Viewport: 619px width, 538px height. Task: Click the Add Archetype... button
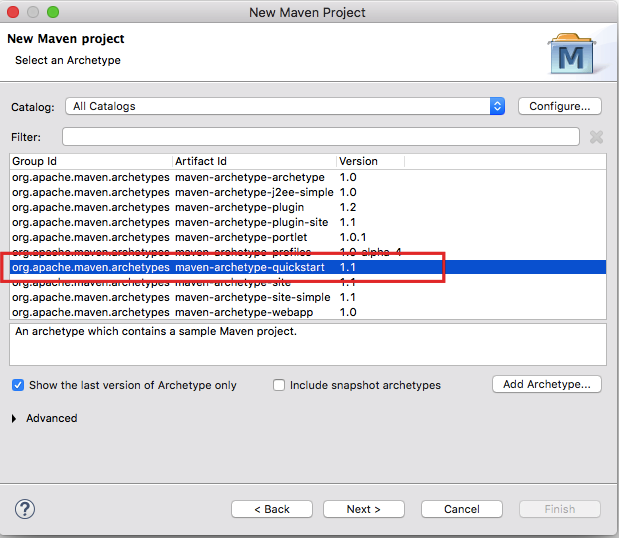(546, 384)
